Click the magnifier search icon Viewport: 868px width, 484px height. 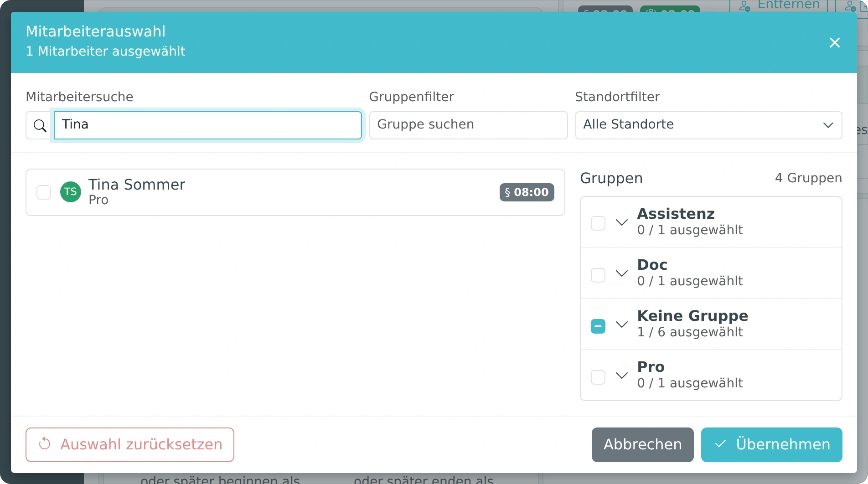click(40, 125)
